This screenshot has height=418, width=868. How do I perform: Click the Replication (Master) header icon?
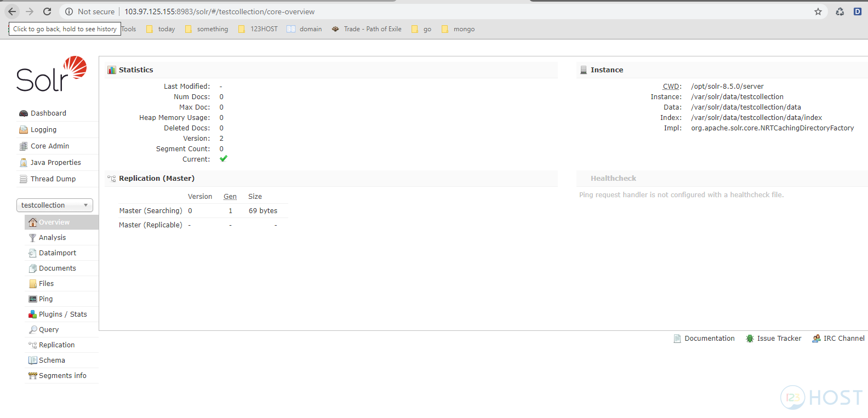click(112, 179)
